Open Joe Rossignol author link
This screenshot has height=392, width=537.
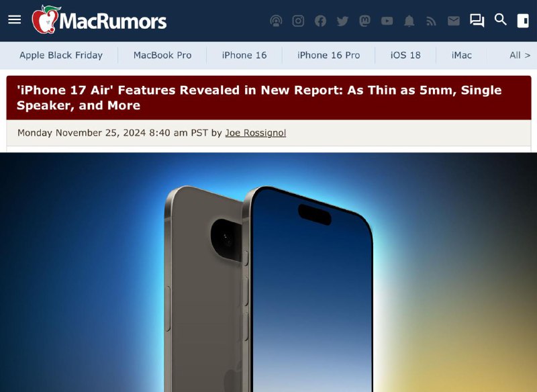pos(256,133)
